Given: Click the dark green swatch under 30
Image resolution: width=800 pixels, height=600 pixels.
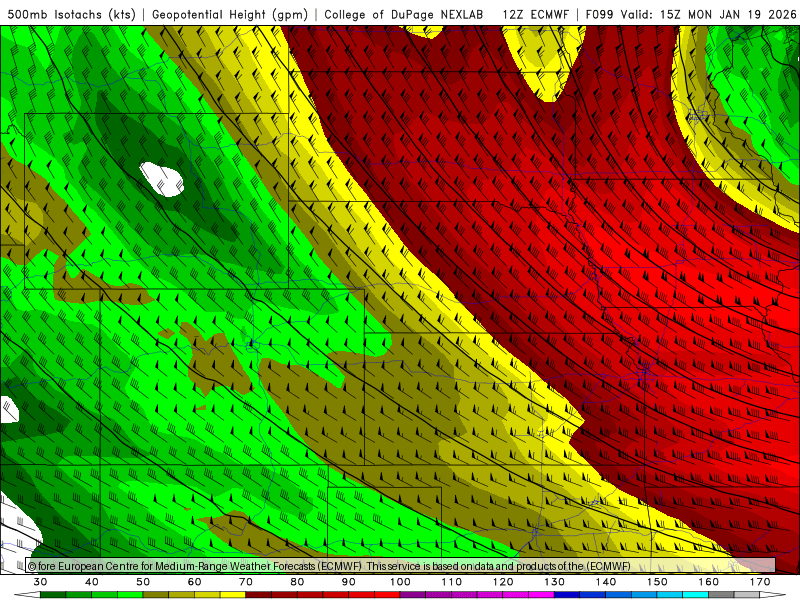Looking at the screenshot, I should pos(53,595).
